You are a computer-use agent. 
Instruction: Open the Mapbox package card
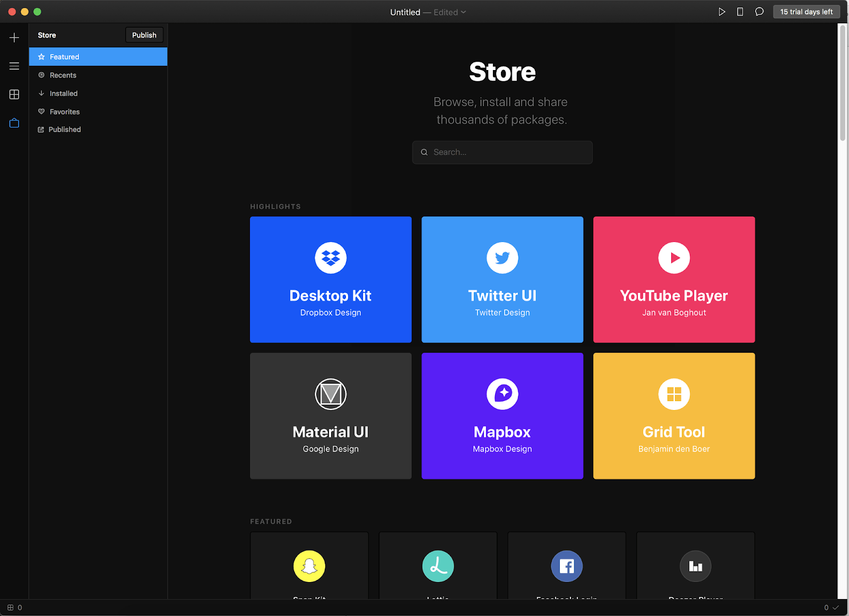click(x=503, y=416)
